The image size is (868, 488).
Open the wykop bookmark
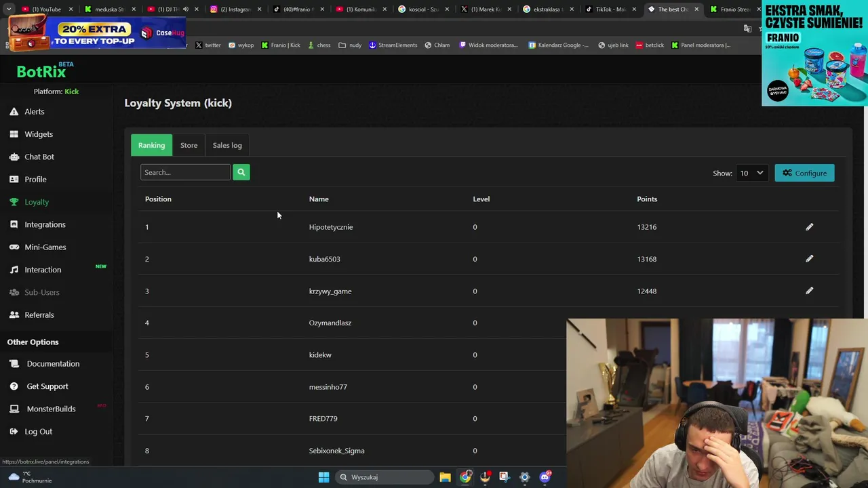coord(241,45)
